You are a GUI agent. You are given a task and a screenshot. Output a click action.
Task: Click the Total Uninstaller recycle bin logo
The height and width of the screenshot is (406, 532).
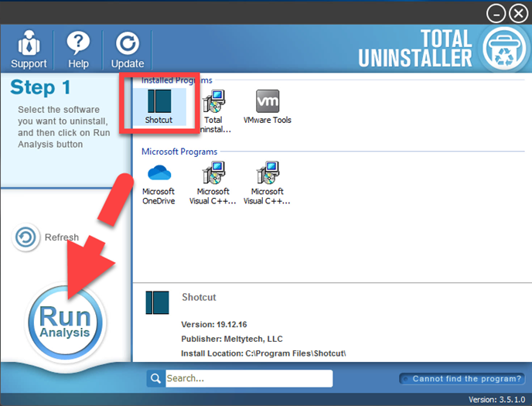504,49
